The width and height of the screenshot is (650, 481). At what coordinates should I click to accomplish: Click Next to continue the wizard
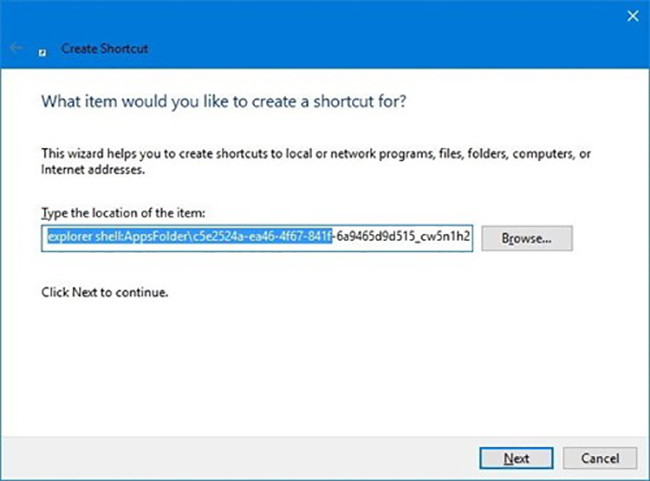[516, 457]
